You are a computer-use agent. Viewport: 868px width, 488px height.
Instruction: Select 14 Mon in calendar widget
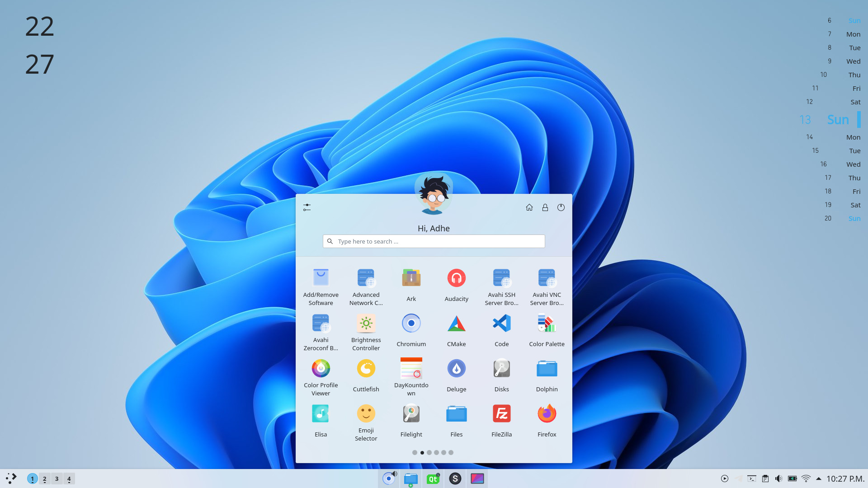(833, 137)
